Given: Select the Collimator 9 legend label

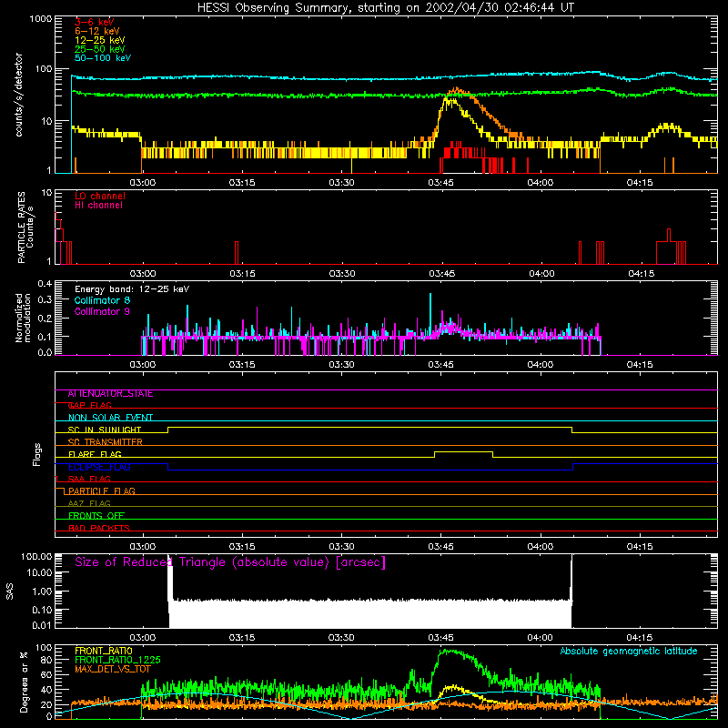Looking at the screenshot, I should [x=102, y=311].
